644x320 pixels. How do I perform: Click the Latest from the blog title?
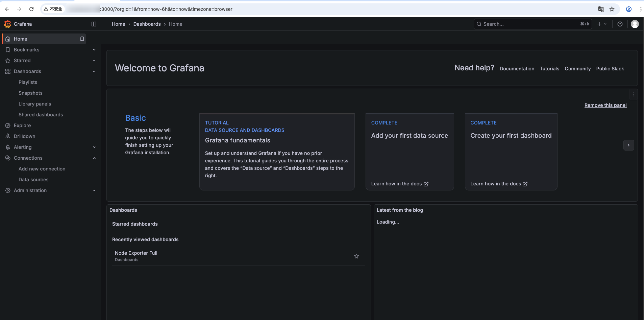pos(400,210)
